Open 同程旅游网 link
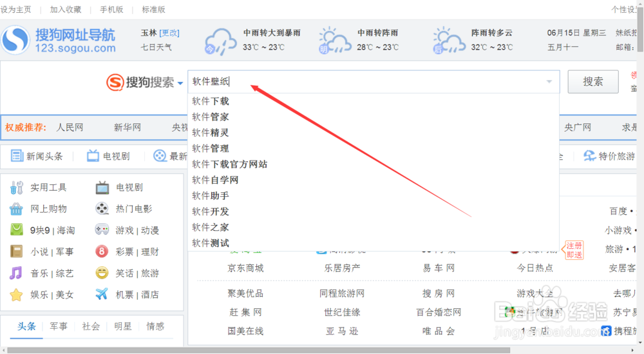Viewport: 644px width, 354px height. point(342,293)
